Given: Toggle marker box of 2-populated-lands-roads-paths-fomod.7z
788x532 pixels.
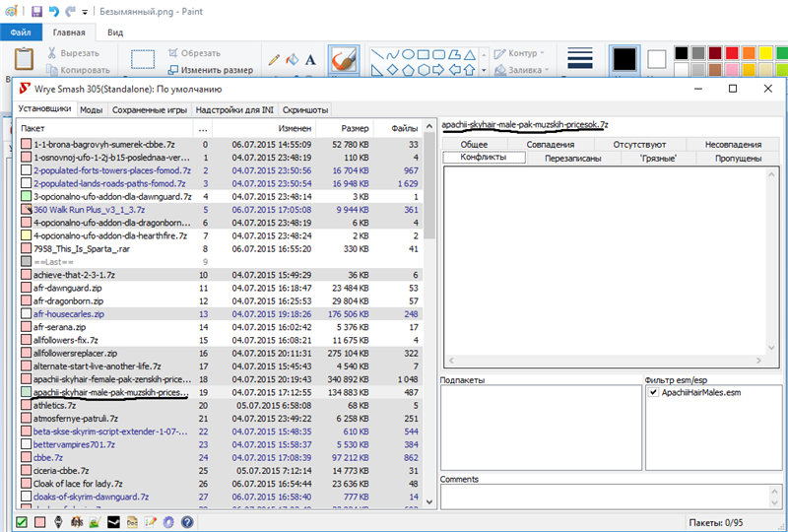Looking at the screenshot, I should pos(27,183).
